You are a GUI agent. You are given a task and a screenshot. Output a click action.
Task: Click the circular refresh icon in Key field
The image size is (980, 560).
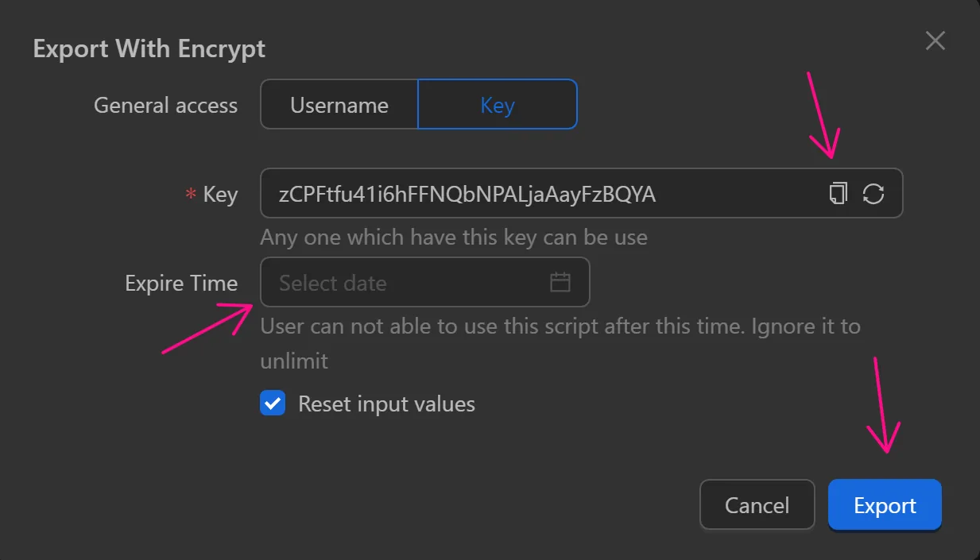click(x=874, y=193)
